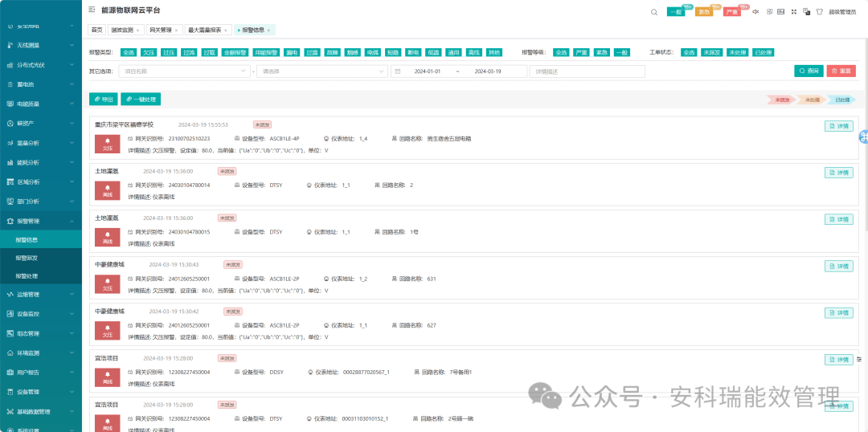This screenshot has height=432, width=868.
Task: Click the orange 紧急 alert count badge
Action: click(704, 11)
